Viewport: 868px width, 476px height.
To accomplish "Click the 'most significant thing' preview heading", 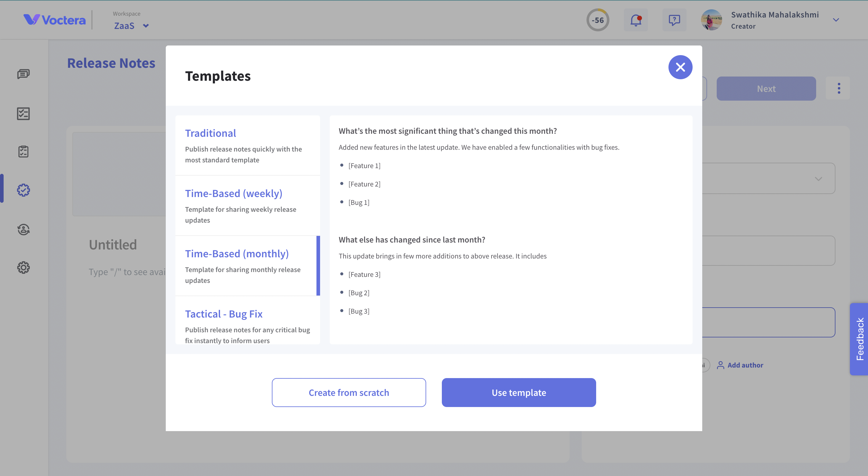I will pyautogui.click(x=448, y=131).
